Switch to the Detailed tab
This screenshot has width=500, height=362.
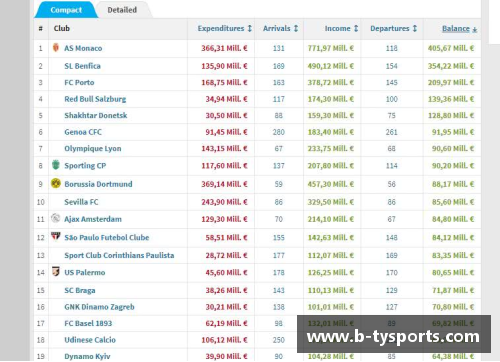click(x=122, y=10)
